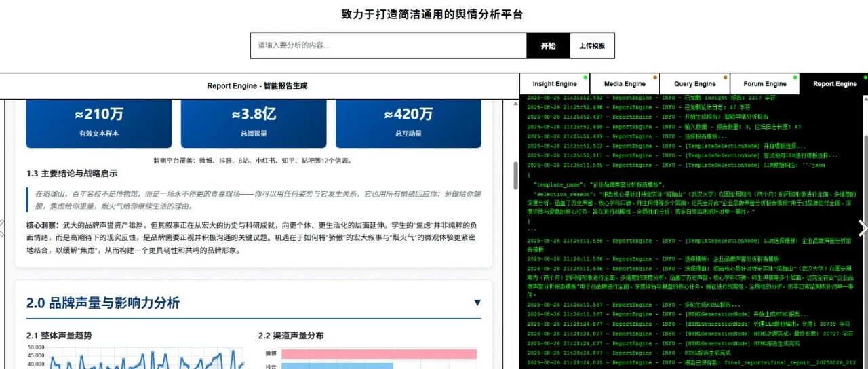
Task: Click the ≈420万 总互动量 stat card
Action: 408,123
